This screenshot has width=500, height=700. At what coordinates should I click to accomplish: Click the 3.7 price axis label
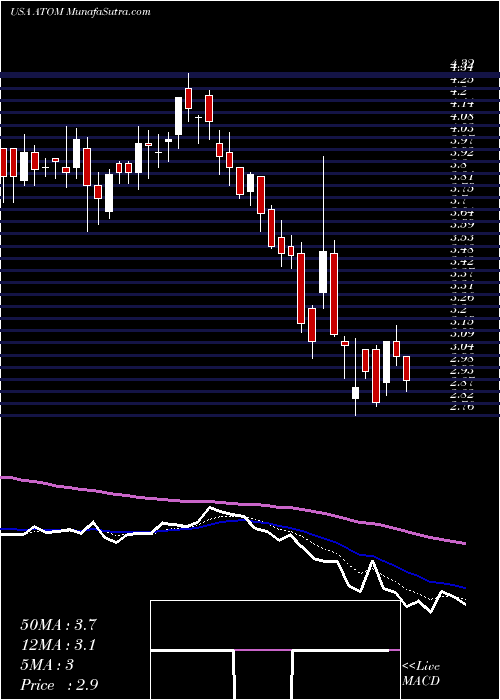coord(459,201)
